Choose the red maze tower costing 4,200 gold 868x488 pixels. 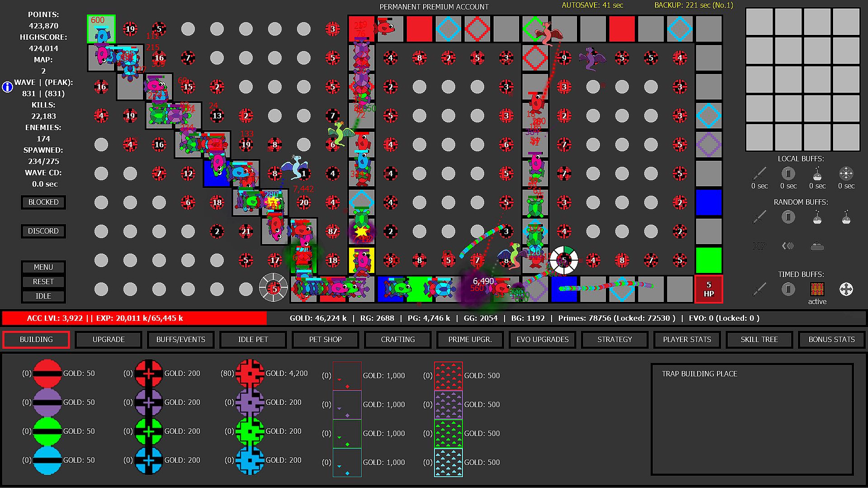click(250, 373)
